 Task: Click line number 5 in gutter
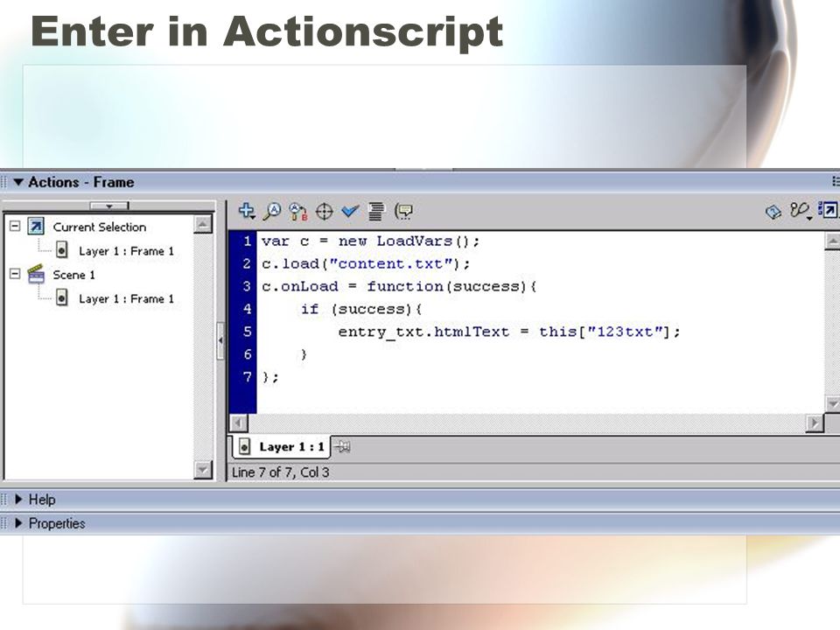247,332
